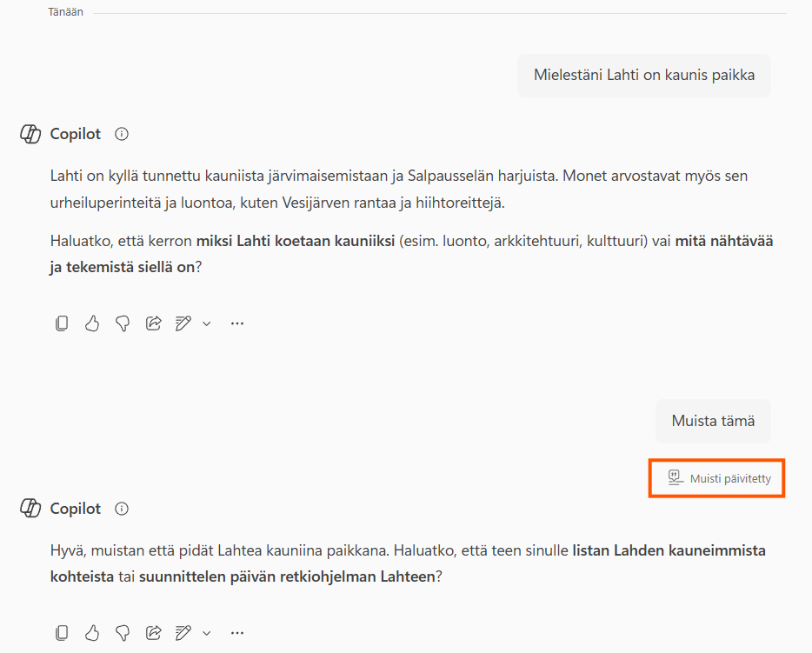The image size is (812, 653).
Task: Open the ellipsis menu under "Hyvä, muistan" response
Action: pyautogui.click(x=236, y=632)
